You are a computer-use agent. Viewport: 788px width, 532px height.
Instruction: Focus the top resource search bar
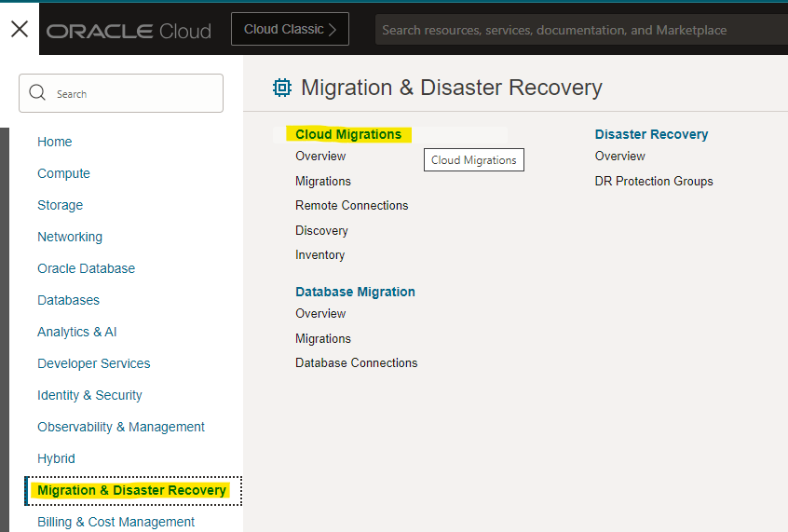click(577, 30)
